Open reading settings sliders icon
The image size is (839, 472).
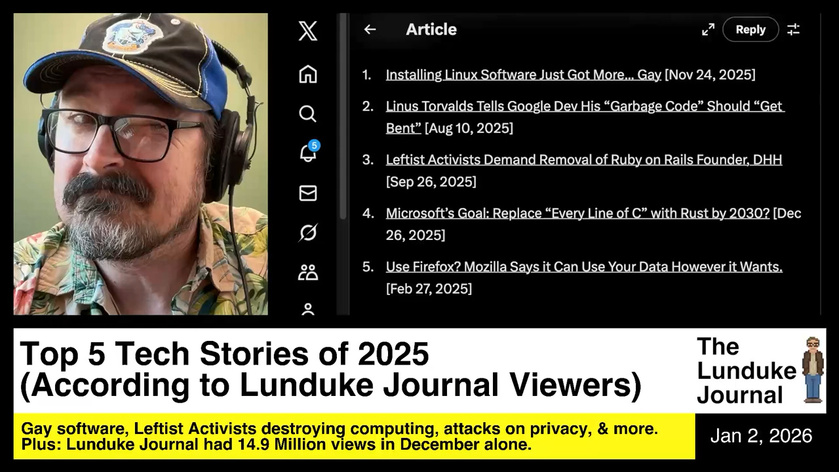[793, 30]
